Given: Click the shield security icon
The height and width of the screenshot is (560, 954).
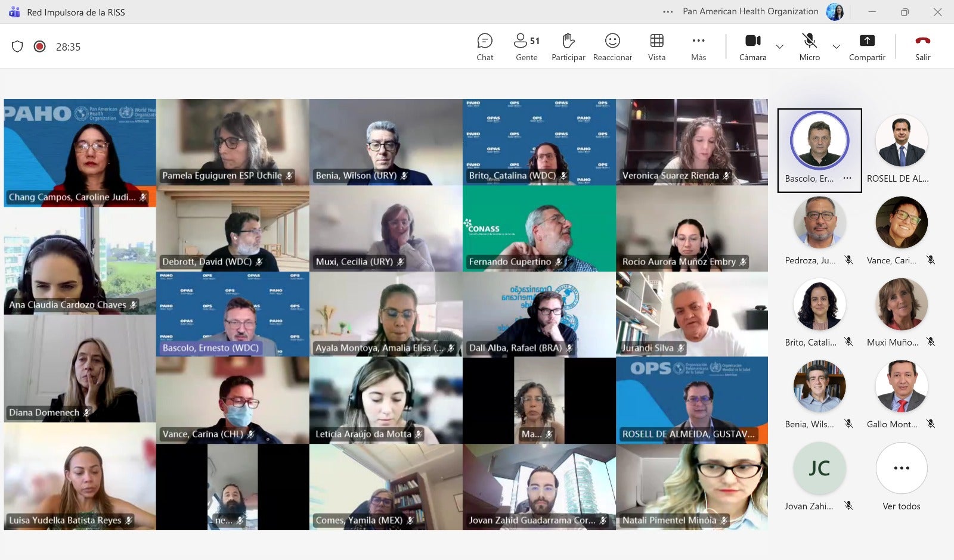Looking at the screenshot, I should pyautogui.click(x=17, y=46).
